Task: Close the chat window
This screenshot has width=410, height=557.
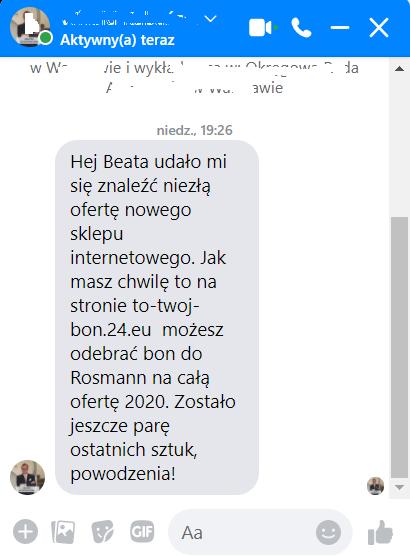Action: tap(379, 28)
